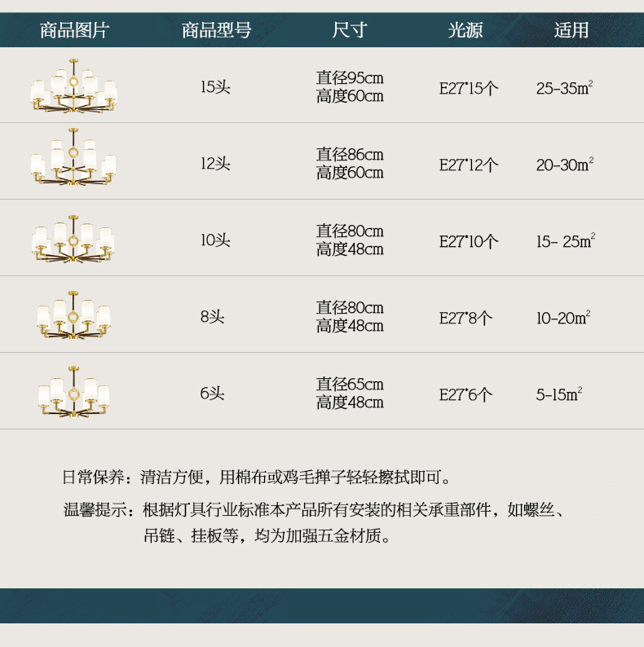
Task: Click the 12头 chandelier product image
Action: [x=73, y=162]
